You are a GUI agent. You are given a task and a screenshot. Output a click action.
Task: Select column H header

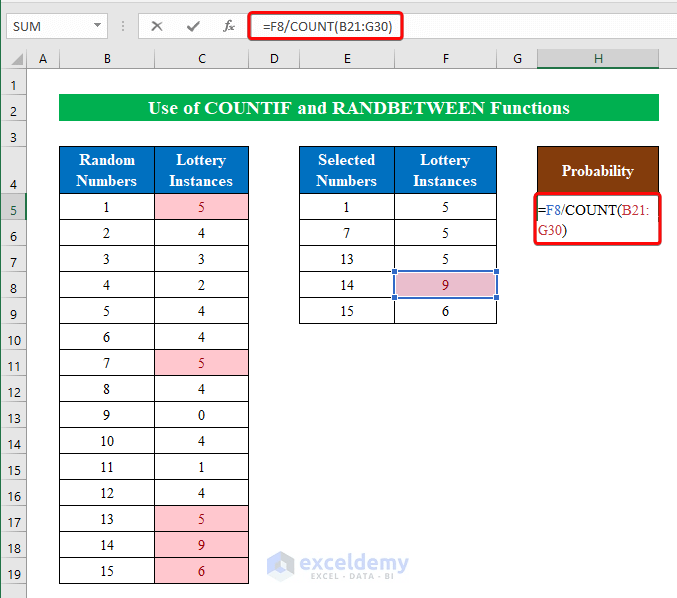(598, 59)
